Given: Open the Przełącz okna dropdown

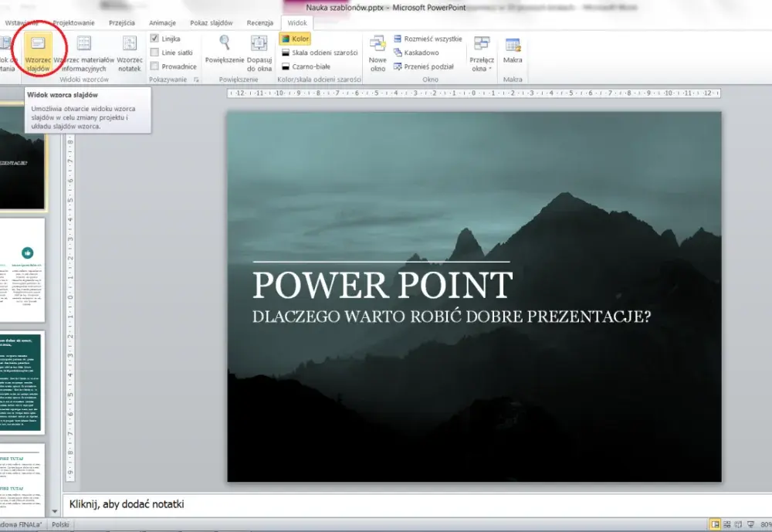Looking at the screenshot, I should click(482, 54).
